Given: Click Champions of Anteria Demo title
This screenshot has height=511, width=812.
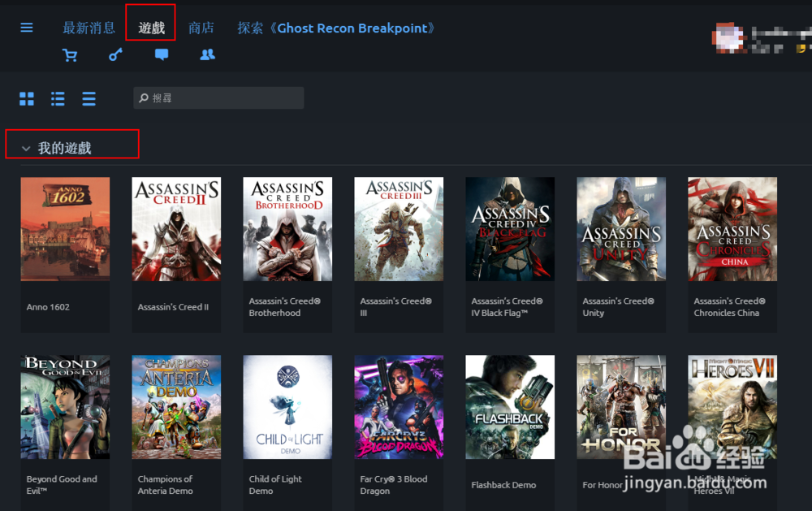Looking at the screenshot, I should [x=165, y=484].
